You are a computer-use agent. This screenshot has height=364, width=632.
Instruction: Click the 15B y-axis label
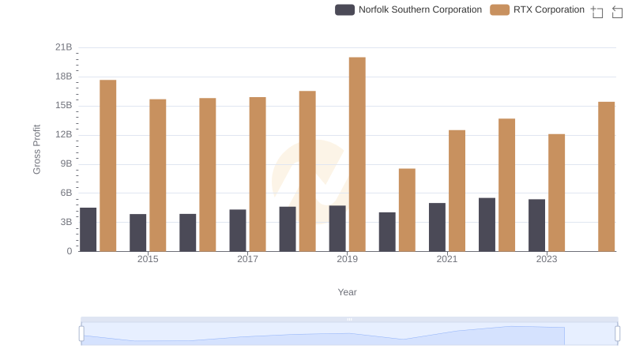pos(64,106)
